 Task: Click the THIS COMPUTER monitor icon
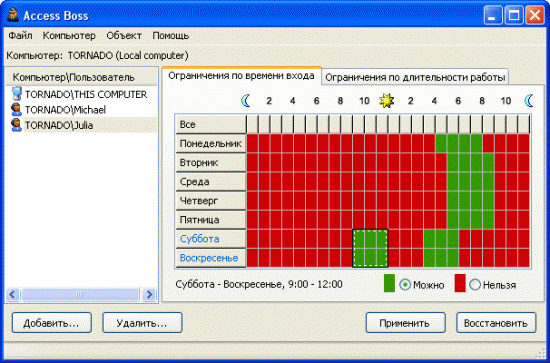point(16,94)
